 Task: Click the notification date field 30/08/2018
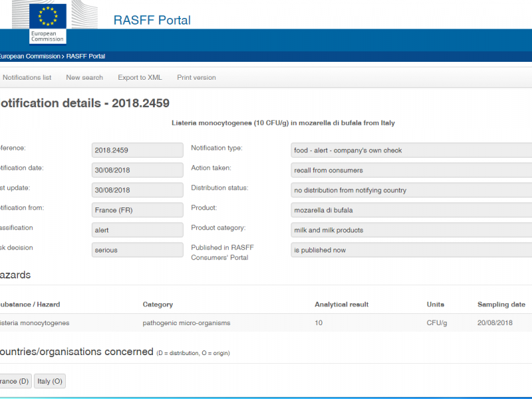[x=138, y=170]
